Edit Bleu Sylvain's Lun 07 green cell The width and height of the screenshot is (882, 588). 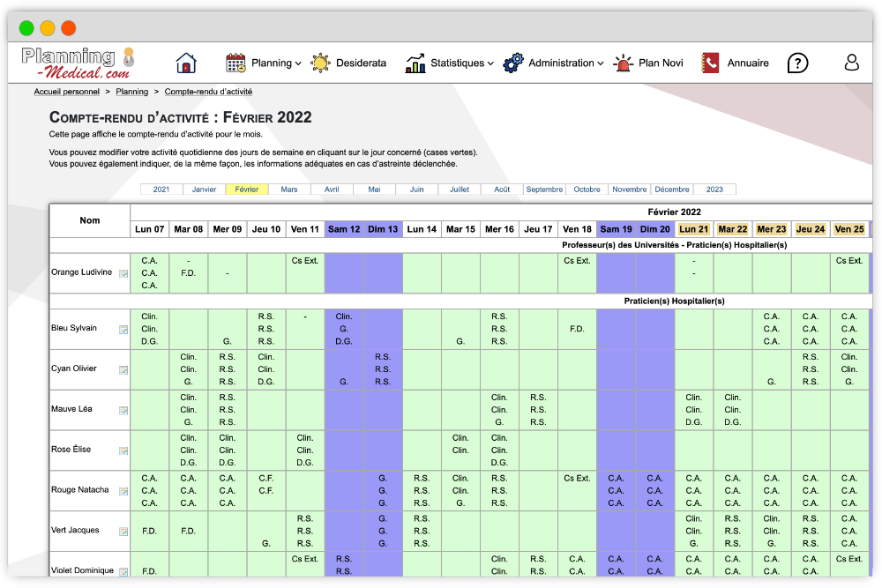point(150,329)
